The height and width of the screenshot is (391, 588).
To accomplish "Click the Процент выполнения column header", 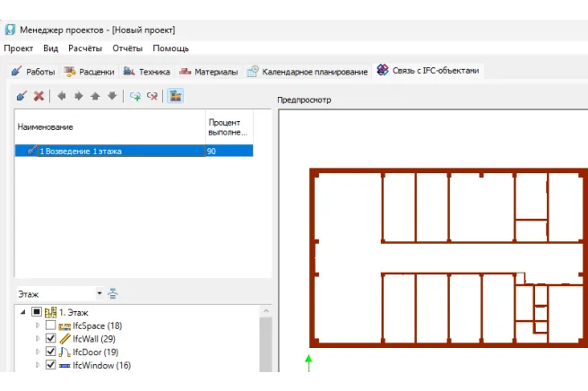I will coord(228,127).
